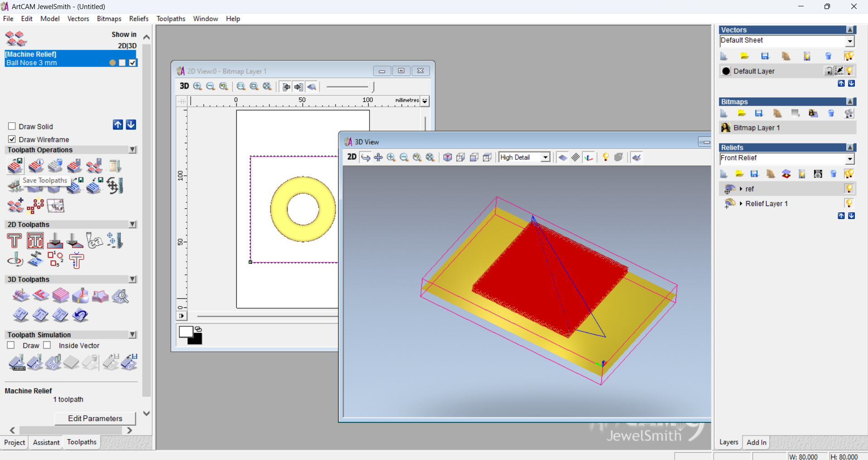868x460 pixels.
Task: Save the vector layer with the Vectors disk icon
Action: (x=765, y=56)
